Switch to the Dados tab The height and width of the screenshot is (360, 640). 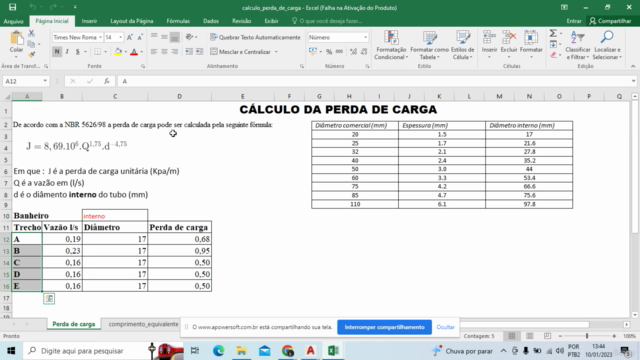pyautogui.click(x=211, y=21)
